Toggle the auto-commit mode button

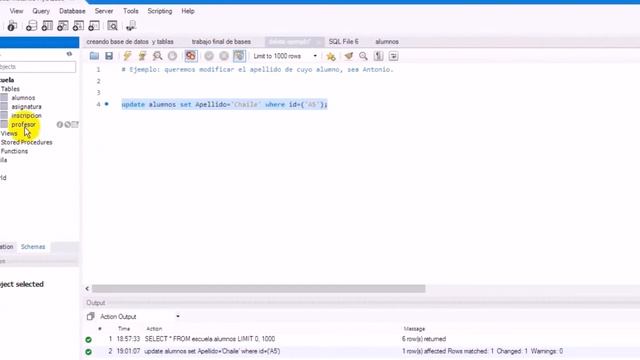point(239,56)
